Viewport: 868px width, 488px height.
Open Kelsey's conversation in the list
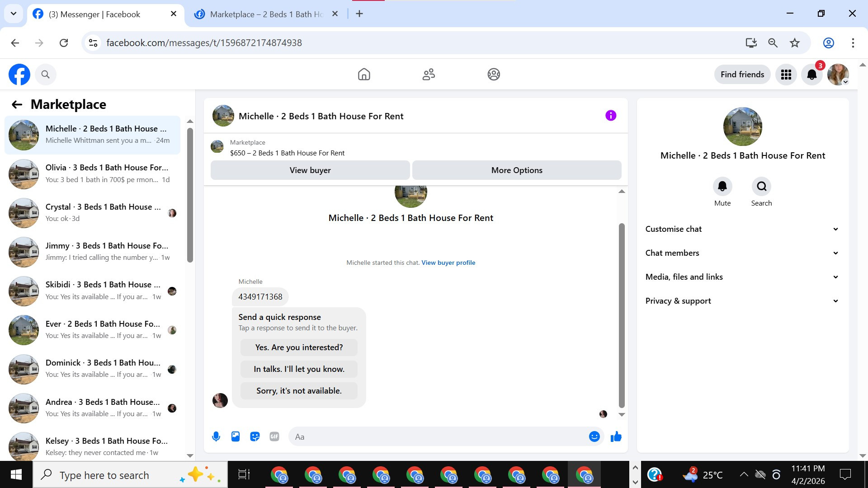(x=92, y=446)
